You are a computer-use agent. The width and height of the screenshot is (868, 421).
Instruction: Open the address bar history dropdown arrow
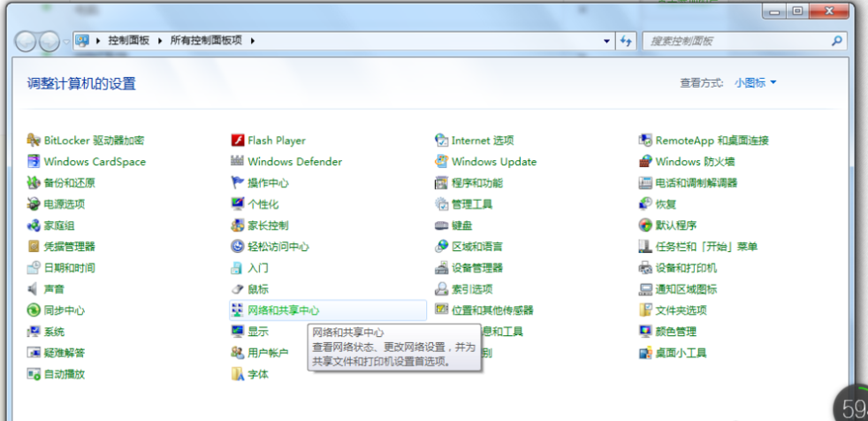[x=606, y=41]
